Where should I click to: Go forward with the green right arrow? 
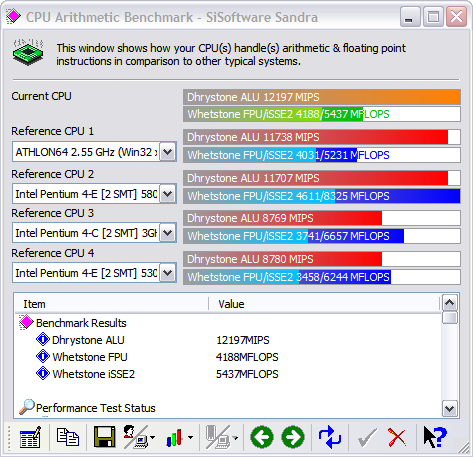coord(293,437)
